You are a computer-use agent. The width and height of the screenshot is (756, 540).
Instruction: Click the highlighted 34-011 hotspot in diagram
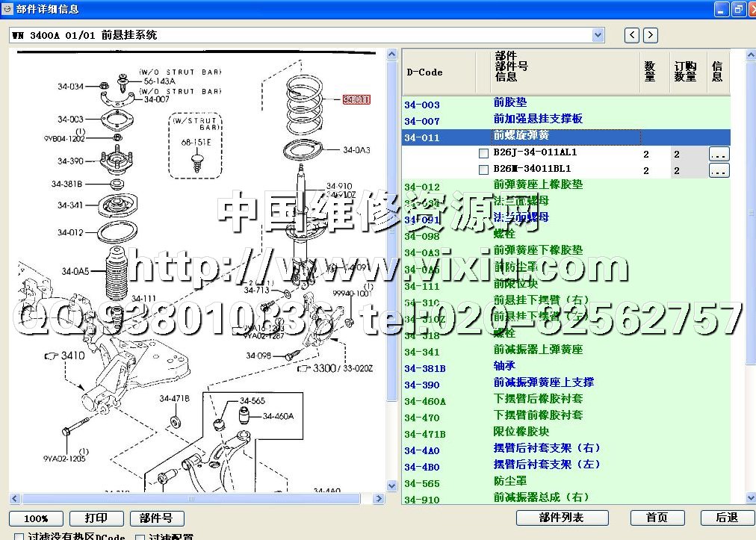tap(356, 99)
